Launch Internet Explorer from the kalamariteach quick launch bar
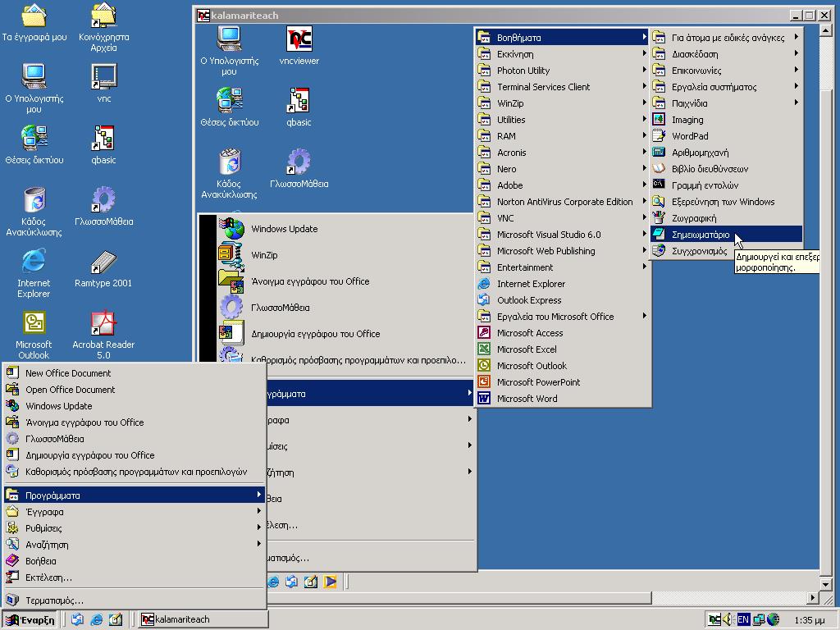This screenshot has height=630, width=840. coord(273,582)
